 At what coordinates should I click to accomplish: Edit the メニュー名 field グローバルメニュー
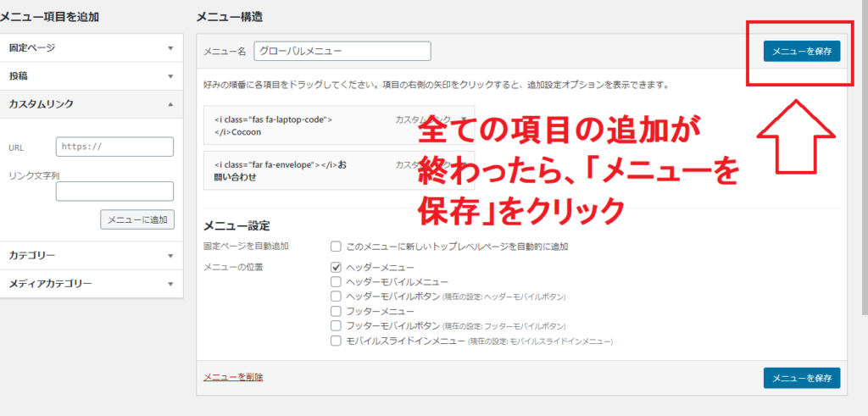(342, 51)
